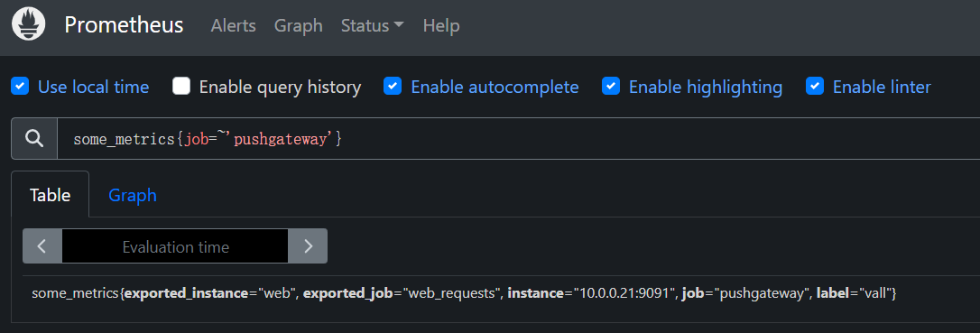This screenshot has width=980, height=333.
Task: Click the Evaluation time input field
Action: (x=175, y=246)
